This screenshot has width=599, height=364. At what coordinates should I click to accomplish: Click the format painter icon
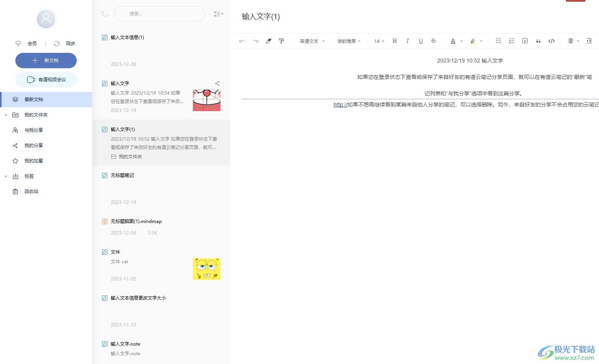(281, 41)
